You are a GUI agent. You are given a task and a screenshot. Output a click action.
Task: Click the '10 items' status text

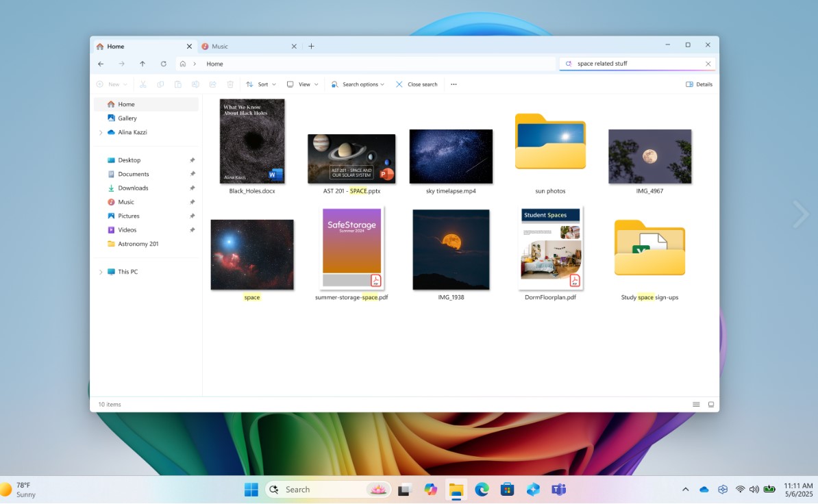(x=110, y=405)
